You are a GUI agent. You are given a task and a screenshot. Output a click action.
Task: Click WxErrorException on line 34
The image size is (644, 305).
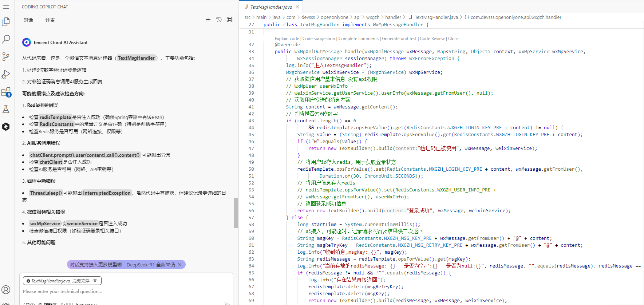pyautogui.click(x=431, y=59)
